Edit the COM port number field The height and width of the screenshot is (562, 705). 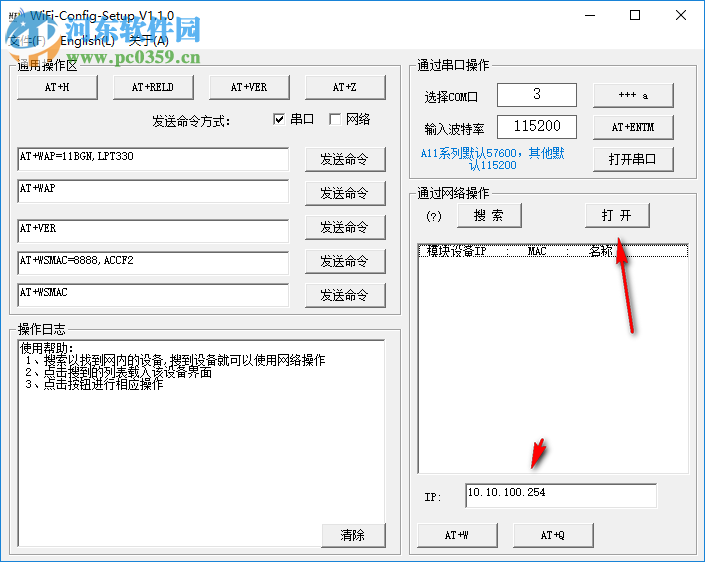pyautogui.click(x=537, y=95)
